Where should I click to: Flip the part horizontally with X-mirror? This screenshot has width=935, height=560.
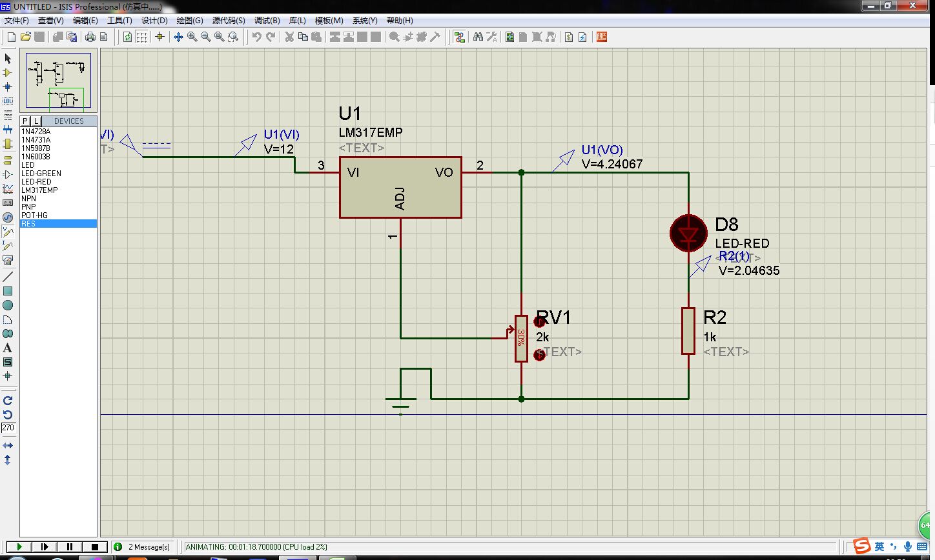(8, 445)
